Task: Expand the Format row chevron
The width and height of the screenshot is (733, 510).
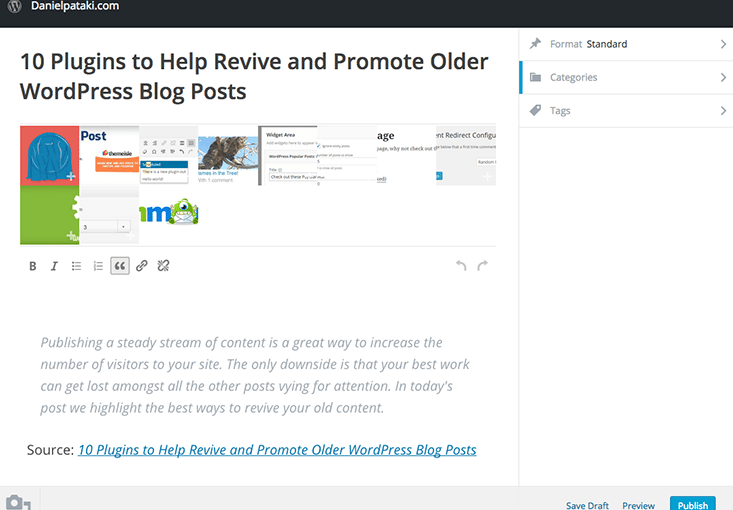Action: click(723, 44)
